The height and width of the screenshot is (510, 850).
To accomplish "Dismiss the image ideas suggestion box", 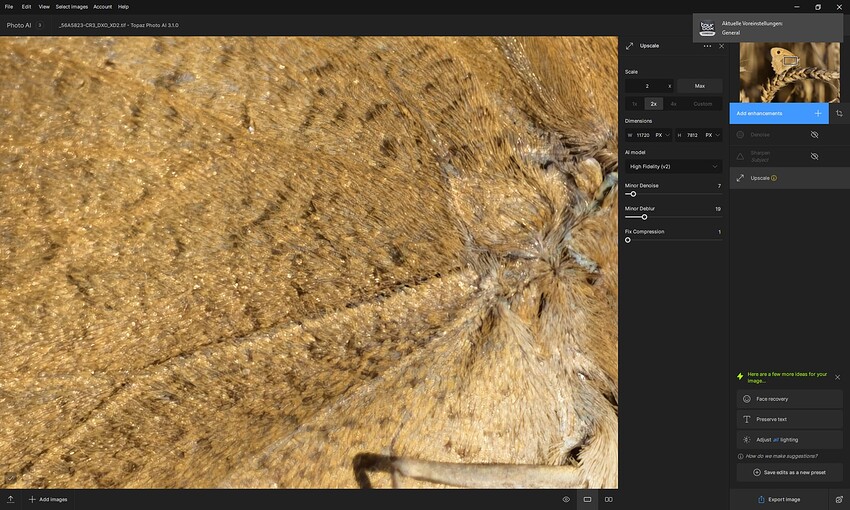I will [x=838, y=377].
